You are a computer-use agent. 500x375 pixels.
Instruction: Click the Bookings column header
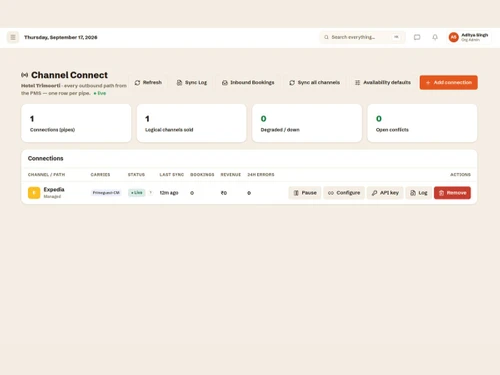coord(202,175)
